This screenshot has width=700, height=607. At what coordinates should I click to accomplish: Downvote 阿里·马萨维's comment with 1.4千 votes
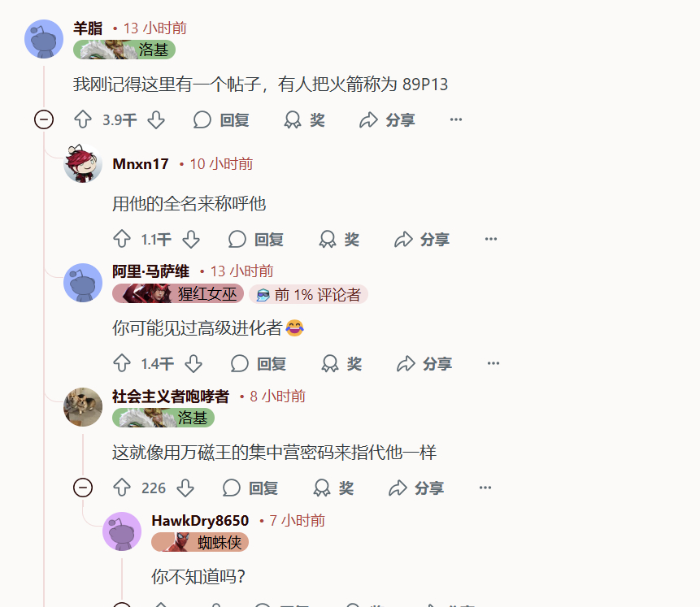pos(193,363)
